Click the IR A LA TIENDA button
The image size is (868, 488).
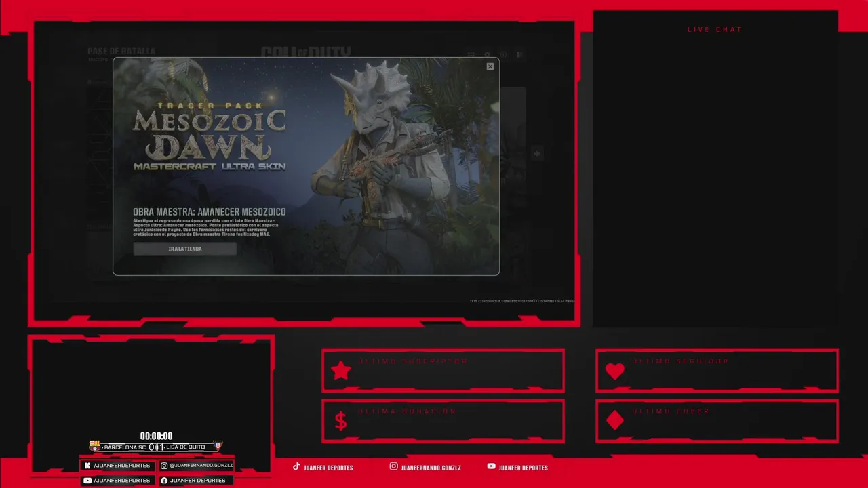185,249
